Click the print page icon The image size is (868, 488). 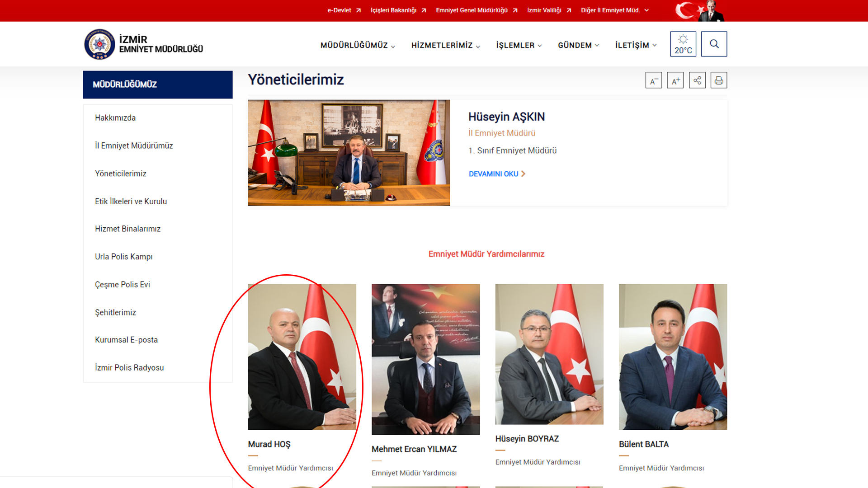click(x=718, y=80)
